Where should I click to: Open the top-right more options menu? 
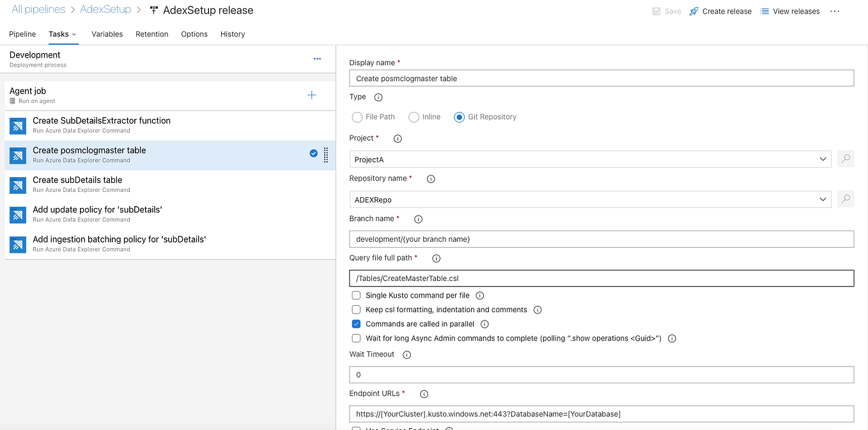click(x=835, y=11)
